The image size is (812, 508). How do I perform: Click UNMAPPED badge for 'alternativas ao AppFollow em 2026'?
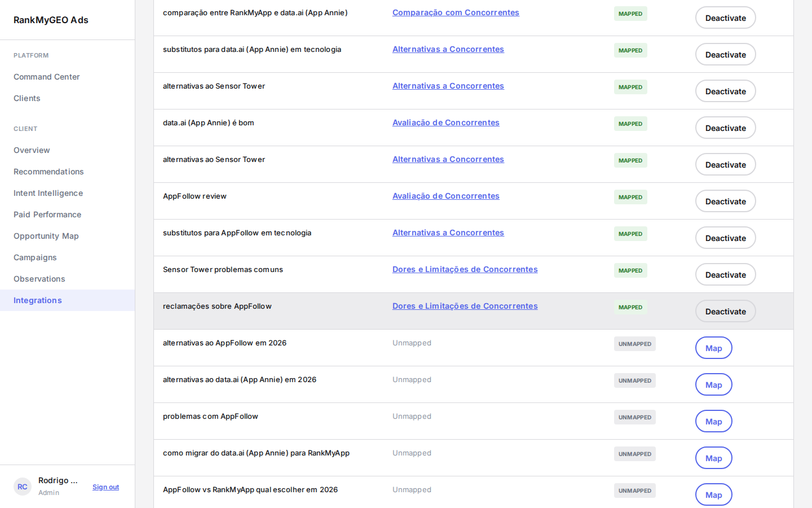[635, 344]
